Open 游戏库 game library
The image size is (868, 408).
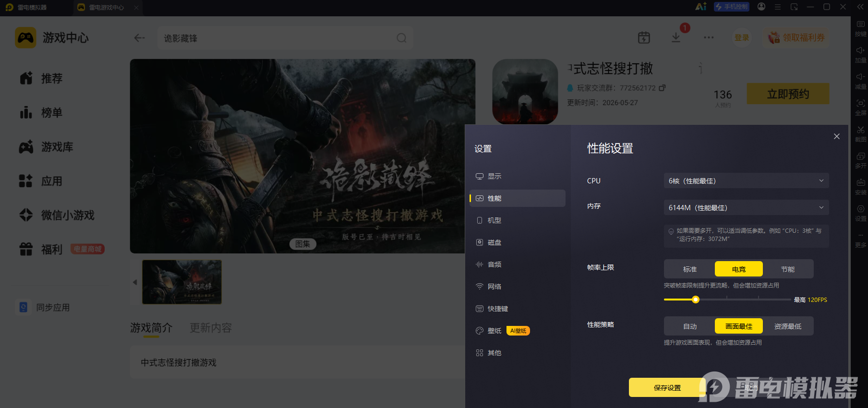pos(46,147)
